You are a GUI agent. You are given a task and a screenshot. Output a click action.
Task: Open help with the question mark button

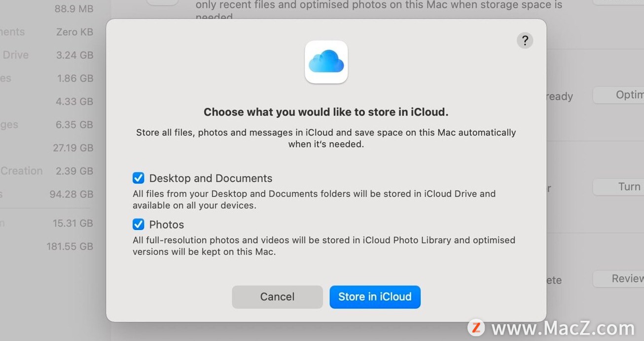click(525, 40)
